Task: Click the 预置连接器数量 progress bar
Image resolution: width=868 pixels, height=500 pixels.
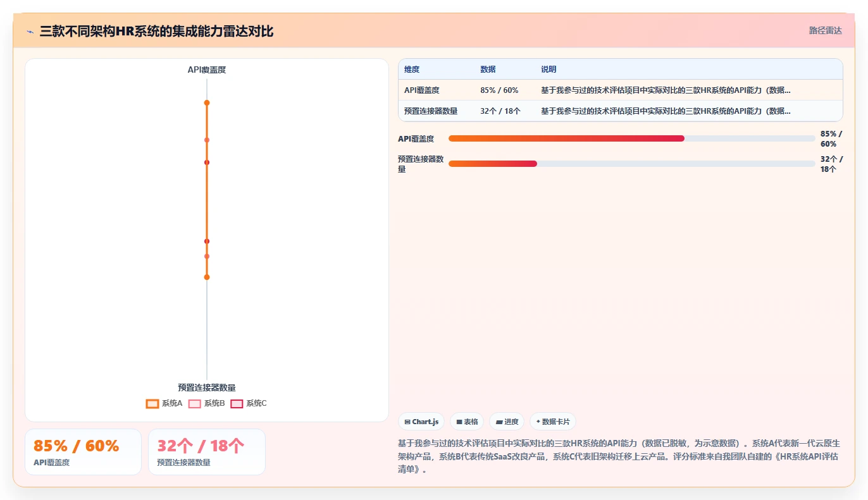Action: [632, 164]
